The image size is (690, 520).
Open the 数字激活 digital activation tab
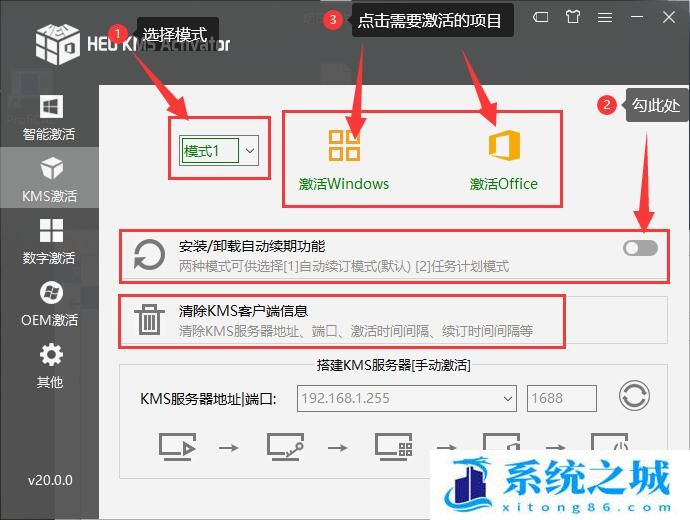click(x=49, y=241)
